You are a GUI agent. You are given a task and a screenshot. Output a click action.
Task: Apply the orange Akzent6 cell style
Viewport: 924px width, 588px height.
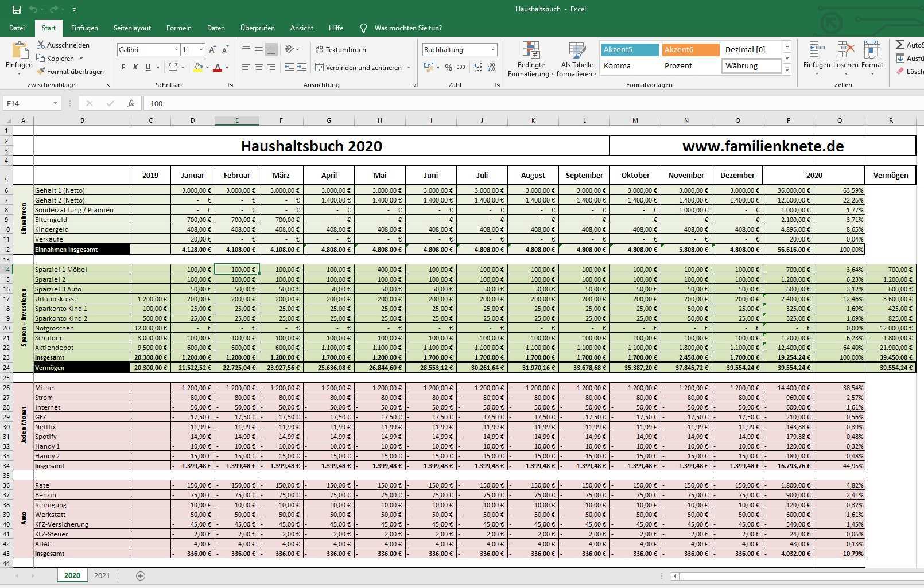(690, 50)
